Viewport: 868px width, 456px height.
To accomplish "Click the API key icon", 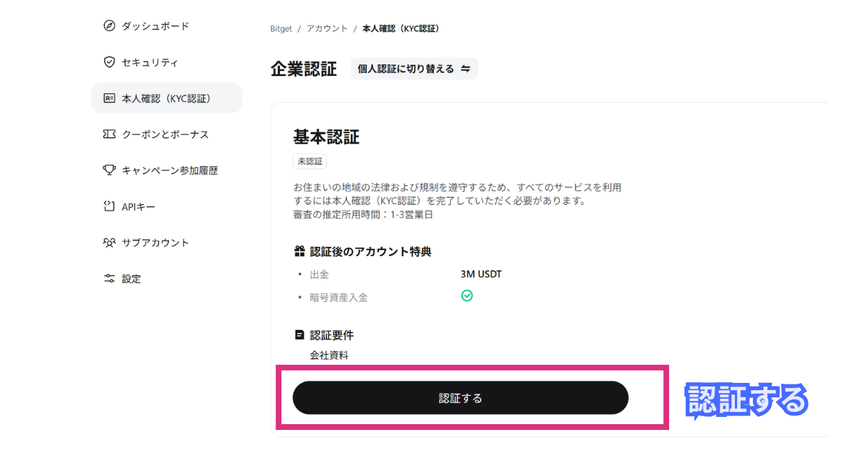I will point(109,206).
